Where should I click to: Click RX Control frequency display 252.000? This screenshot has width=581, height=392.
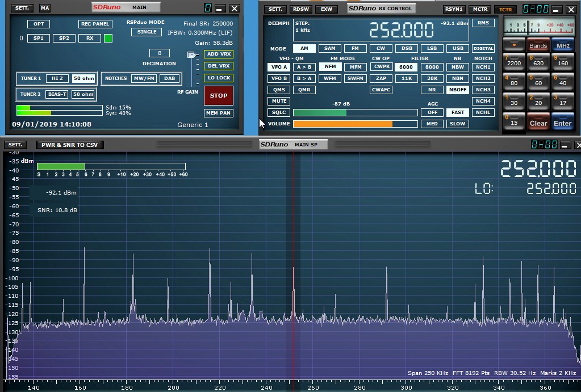tap(402, 30)
